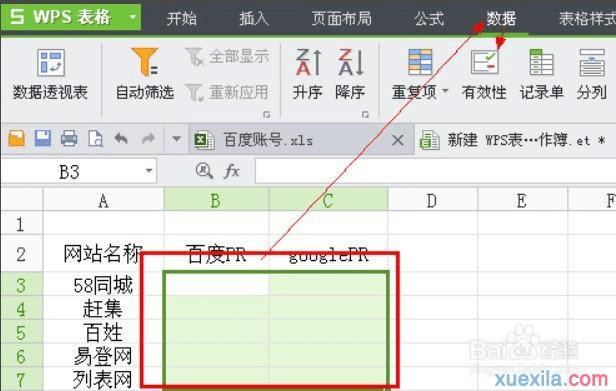616x391 pixels.
Task: Expand the WPS 表格 menu dropdown arrow
Action: pos(133,17)
